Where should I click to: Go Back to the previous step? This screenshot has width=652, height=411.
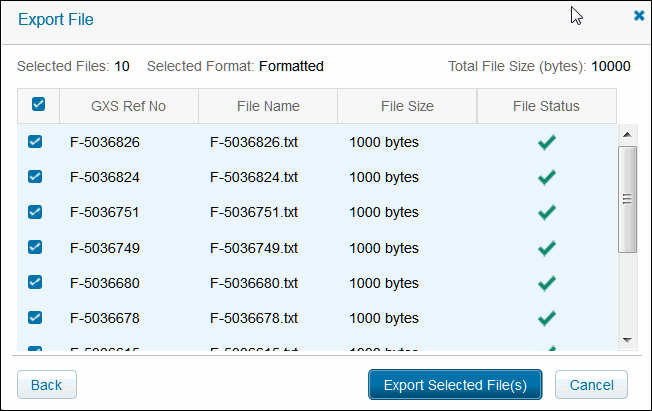coord(47,385)
